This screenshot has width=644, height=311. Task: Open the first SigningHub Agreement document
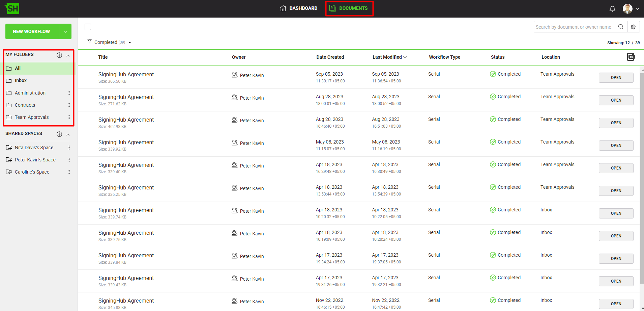[616, 78]
